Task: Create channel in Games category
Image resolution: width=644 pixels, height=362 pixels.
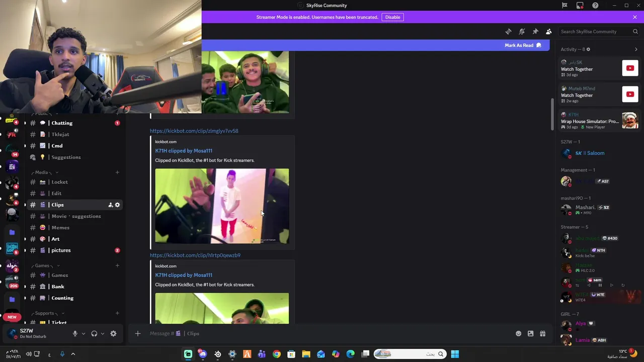Action: (x=117, y=265)
